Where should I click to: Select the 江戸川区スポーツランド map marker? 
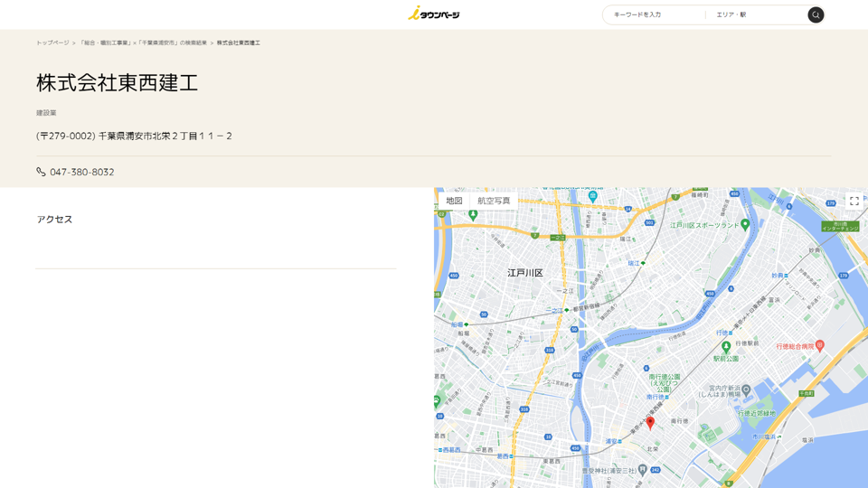744,224
